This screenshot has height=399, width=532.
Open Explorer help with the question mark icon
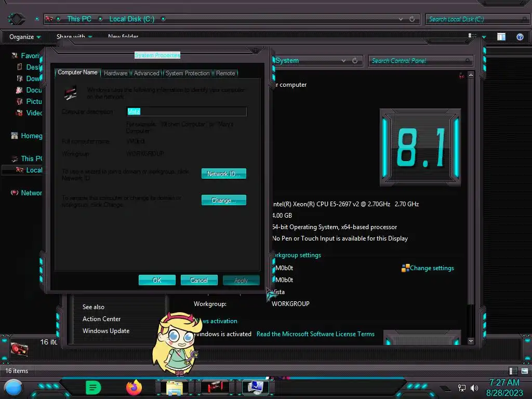(520, 37)
